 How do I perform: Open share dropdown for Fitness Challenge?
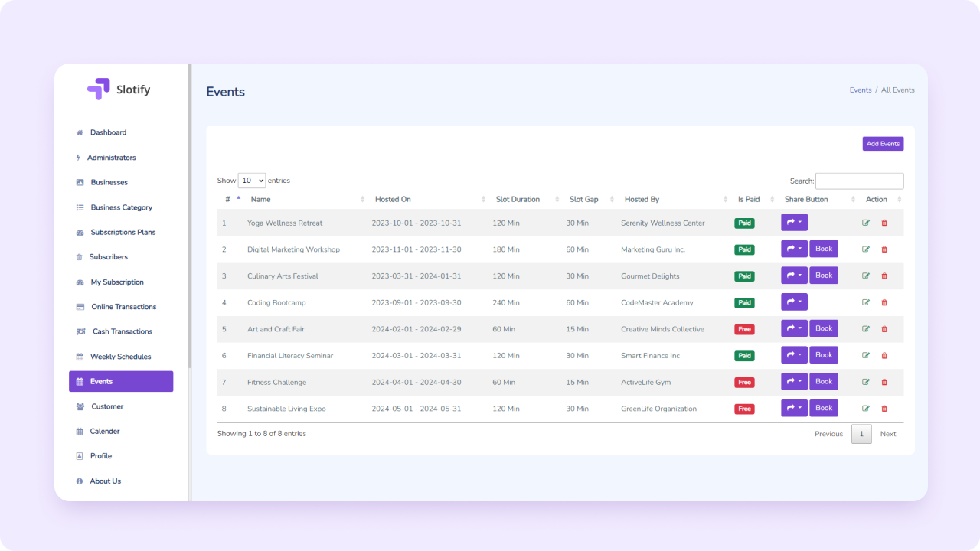click(794, 381)
